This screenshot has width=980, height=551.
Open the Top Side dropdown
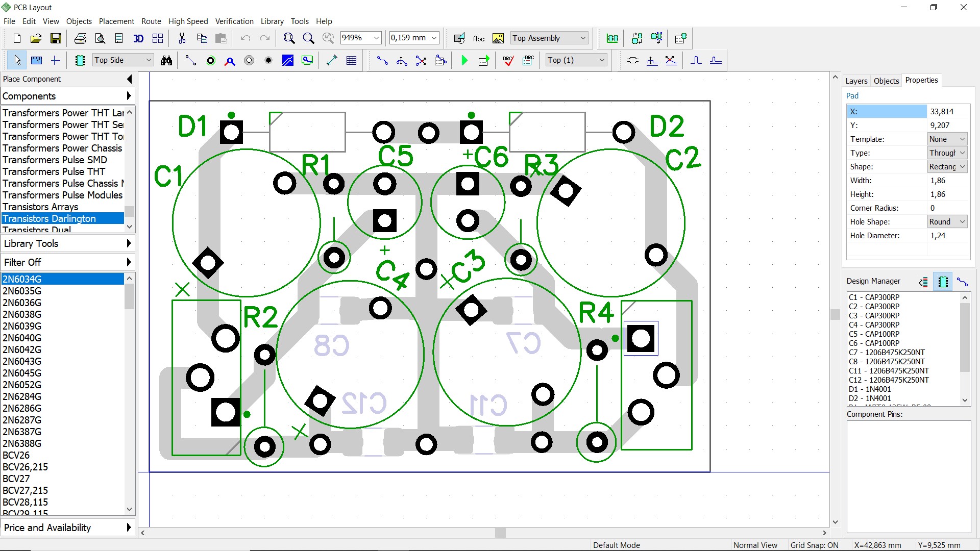coord(123,60)
